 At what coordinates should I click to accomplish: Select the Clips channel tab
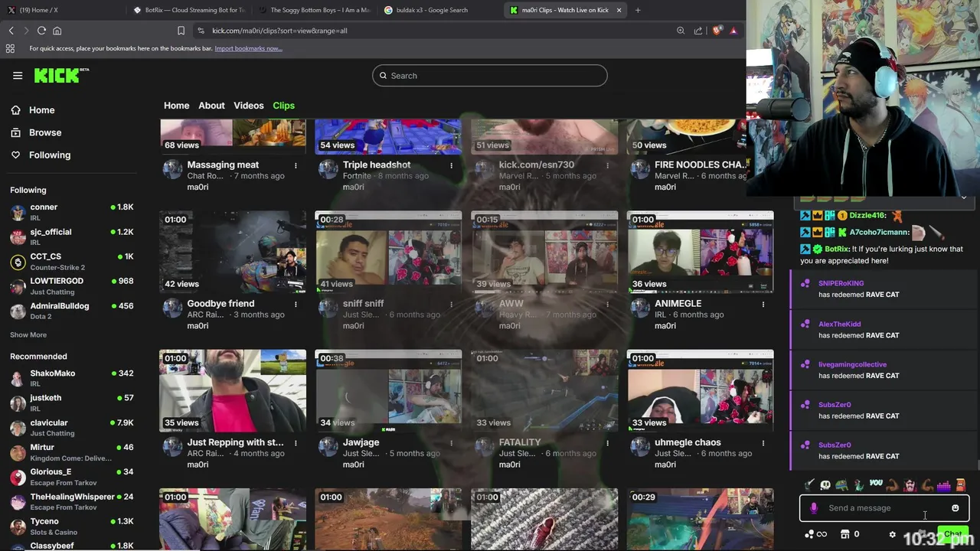pyautogui.click(x=283, y=106)
